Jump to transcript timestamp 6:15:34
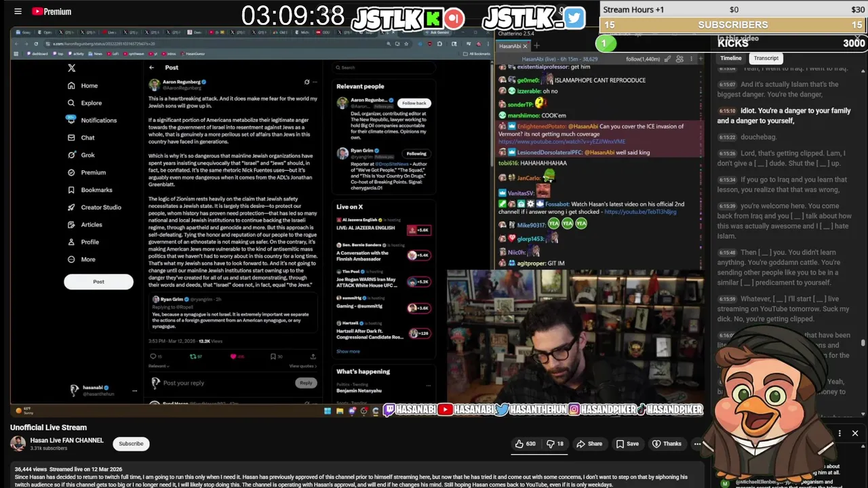This screenshot has width=868, height=488. pos(727,180)
